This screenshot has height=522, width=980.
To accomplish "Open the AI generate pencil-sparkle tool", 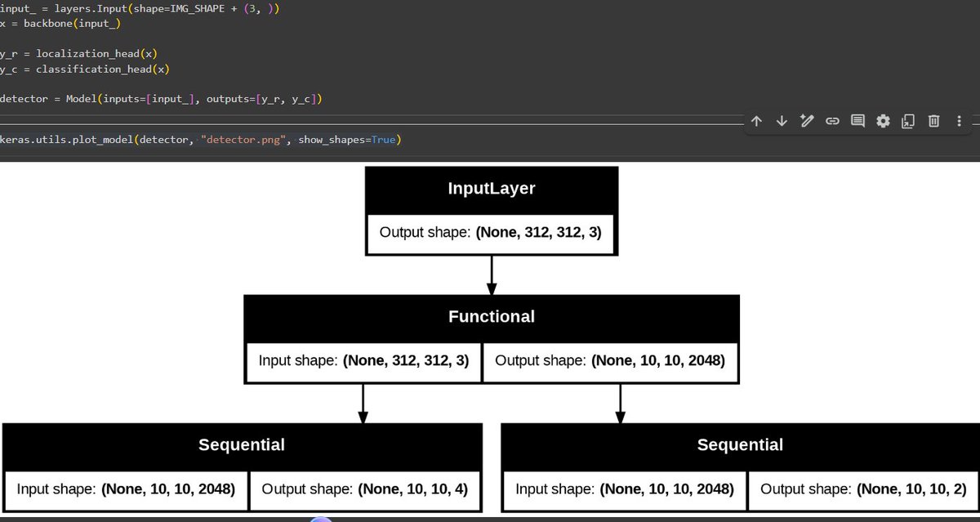I will (x=807, y=122).
